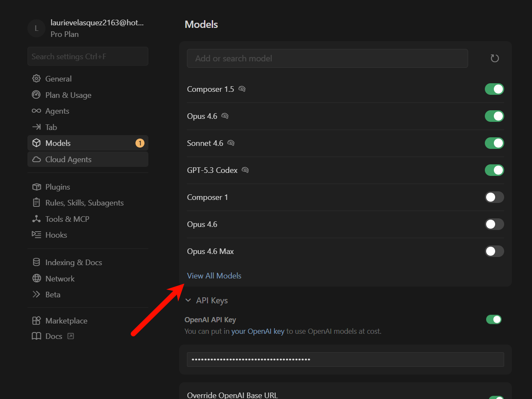Click the brain icon next to Sonnet 4.6
Screen dimensions: 532x399
click(x=231, y=143)
